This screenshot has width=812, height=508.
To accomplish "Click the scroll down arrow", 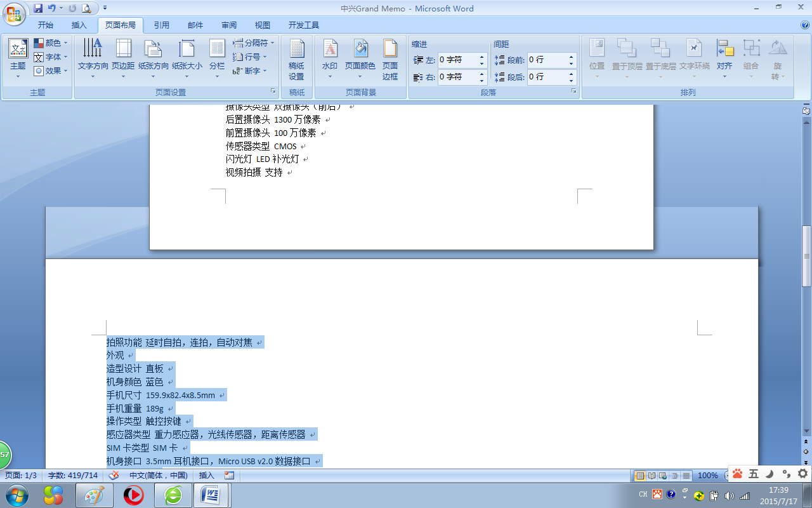I will [806, 431].
